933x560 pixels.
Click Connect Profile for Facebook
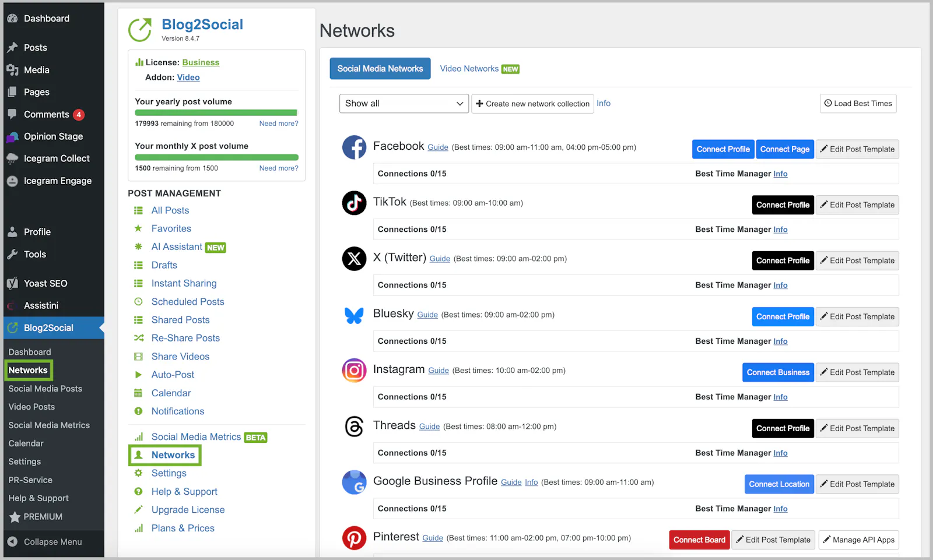click(x=723, y=149)
